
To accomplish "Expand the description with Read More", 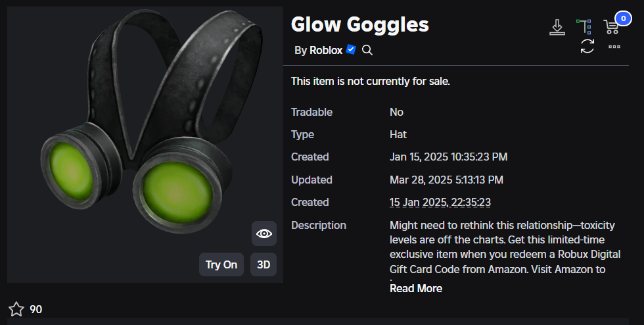I will (x=416, y=288).
